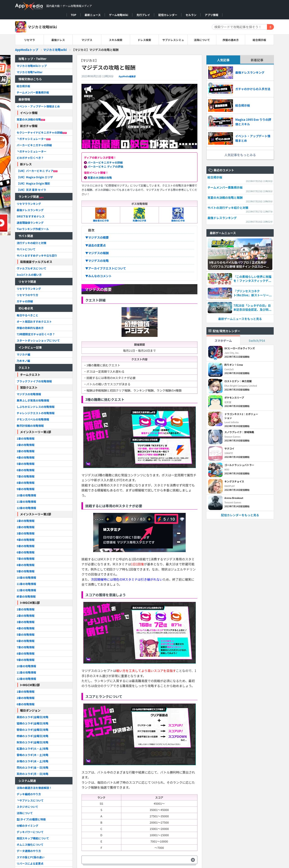Click the スノウブレイク app icon
289x868 pixels.
pyautogui.click(x=215, y=437)
